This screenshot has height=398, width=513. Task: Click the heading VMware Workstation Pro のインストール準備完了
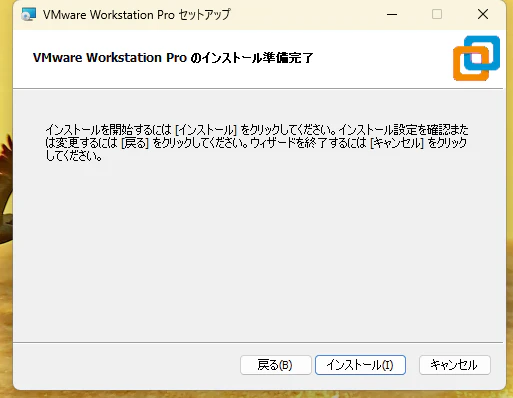173,58
